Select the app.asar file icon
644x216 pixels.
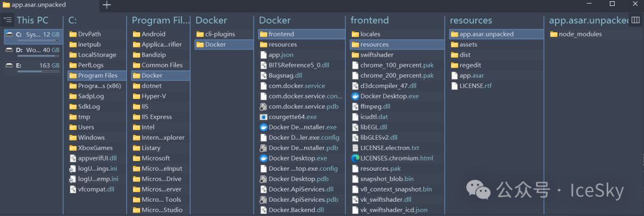454,76
